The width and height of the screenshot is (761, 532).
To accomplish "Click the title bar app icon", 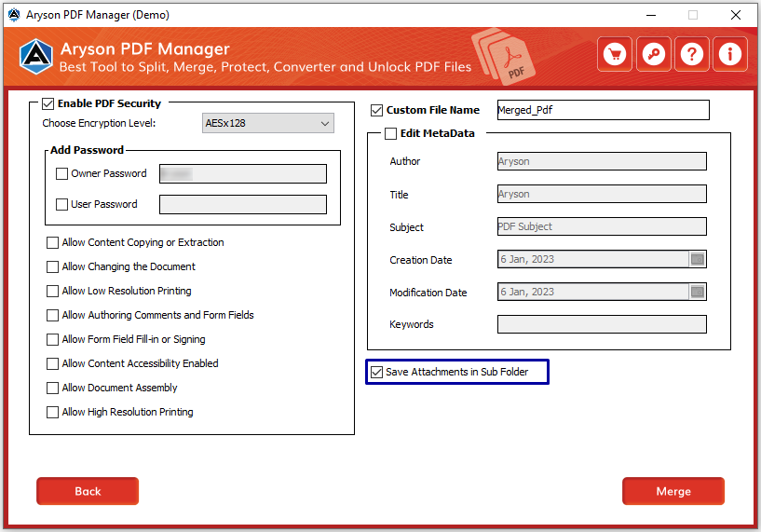I will pos(14,15).
